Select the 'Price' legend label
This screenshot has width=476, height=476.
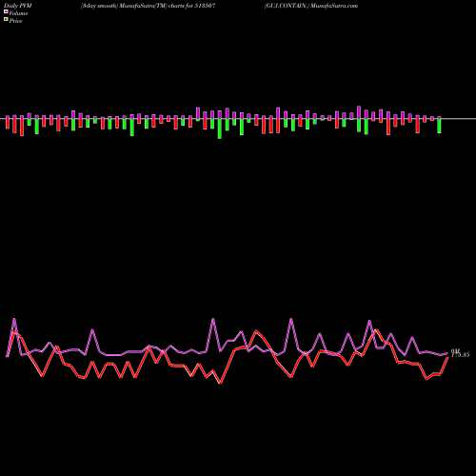[x=15, y=21]
